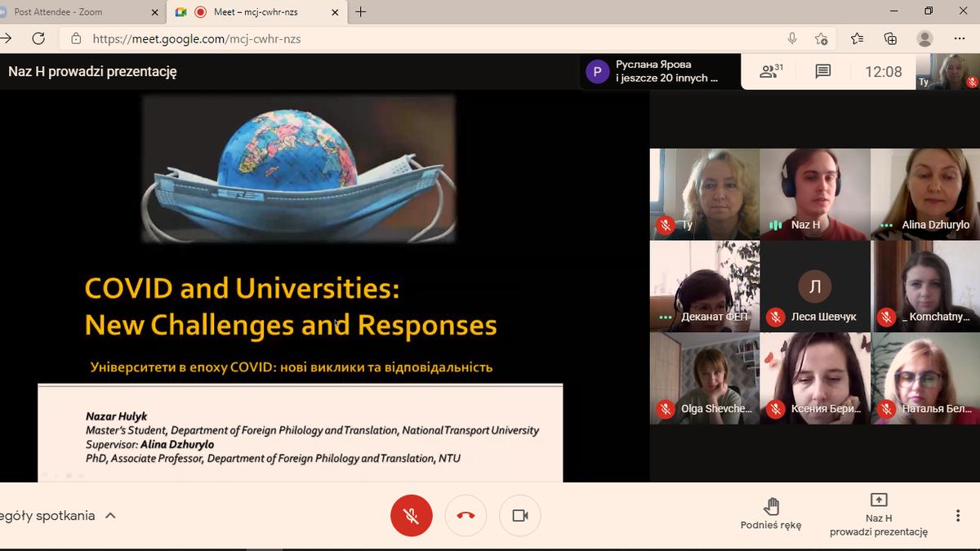Image resolution: width=980 pixels, height=551 pixels.
Task: Open browser collections icon
Action: click(890, 38)
